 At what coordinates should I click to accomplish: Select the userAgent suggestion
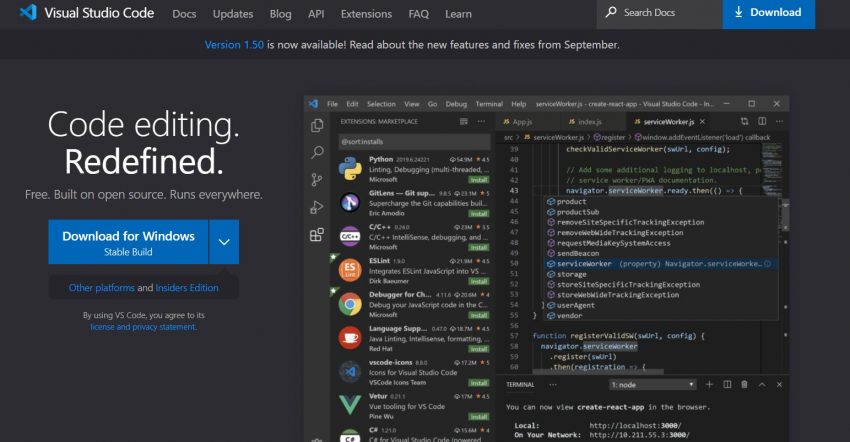point(660,305)
